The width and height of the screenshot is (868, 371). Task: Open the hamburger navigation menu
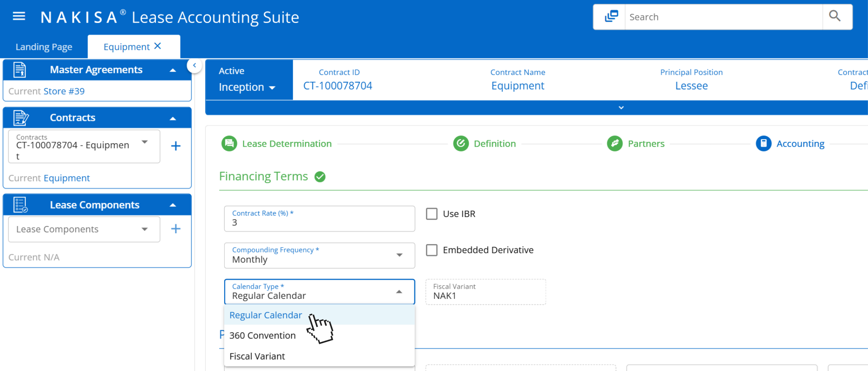point(19,17)
